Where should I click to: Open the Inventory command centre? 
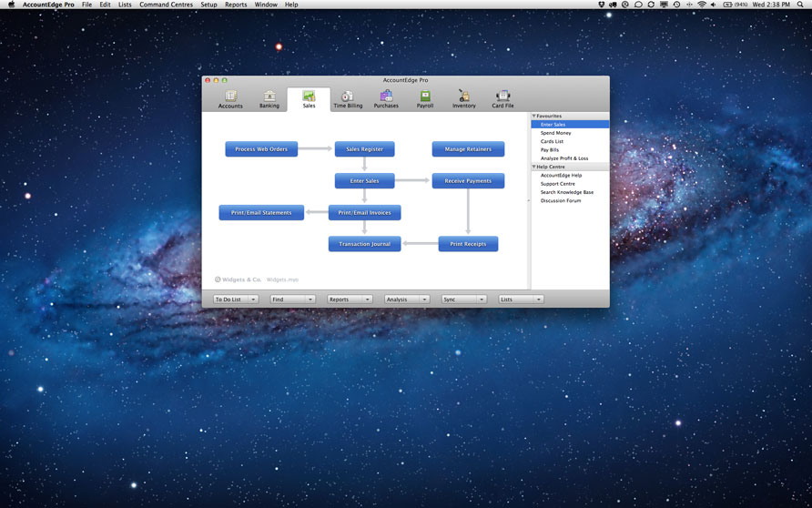pyautogui.click(x=464, y=99)
